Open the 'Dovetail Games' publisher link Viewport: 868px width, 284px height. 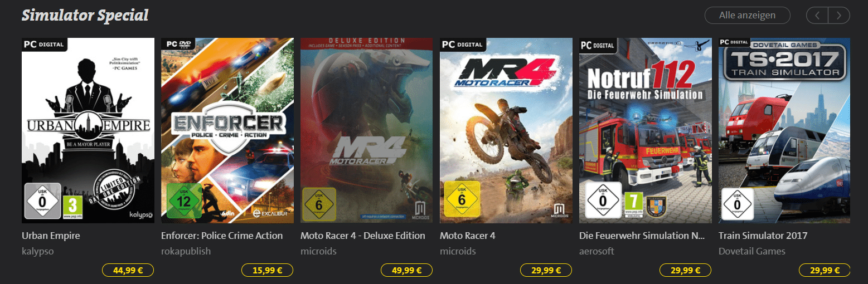pyautogui.click(x=752, y=251)
